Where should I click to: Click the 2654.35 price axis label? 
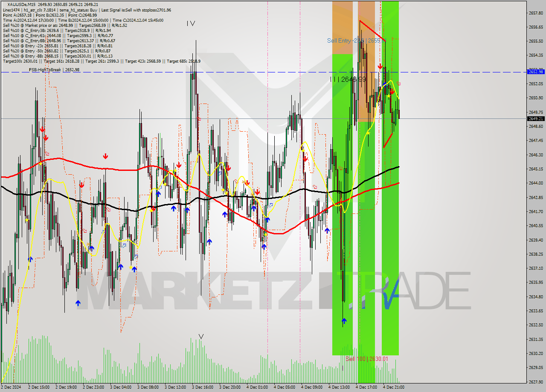535,55
